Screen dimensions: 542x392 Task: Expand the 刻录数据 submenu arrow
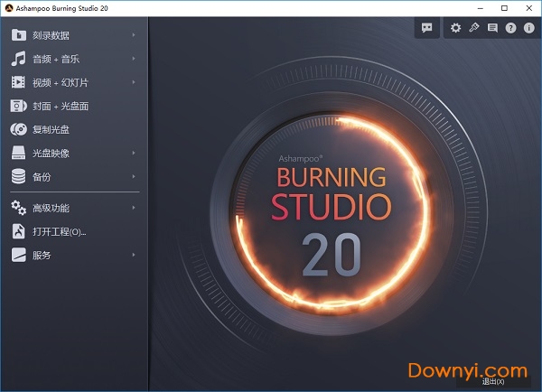coord(134,35)
